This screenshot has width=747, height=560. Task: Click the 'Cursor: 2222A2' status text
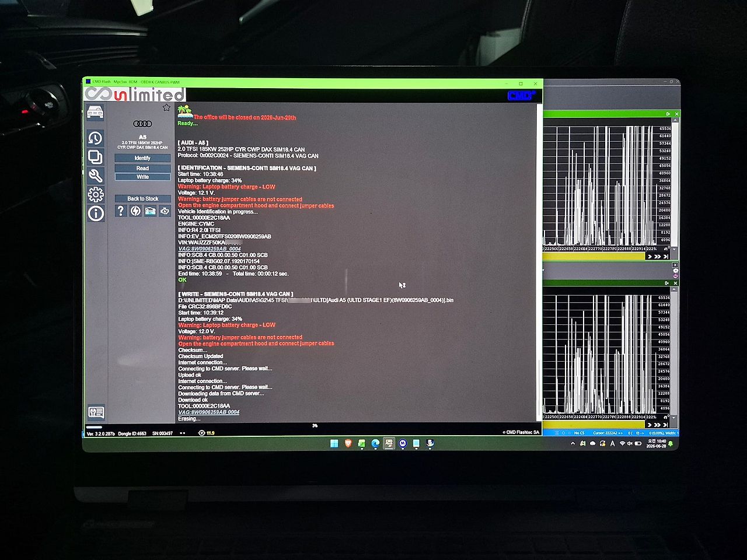[x=608, y=433]
